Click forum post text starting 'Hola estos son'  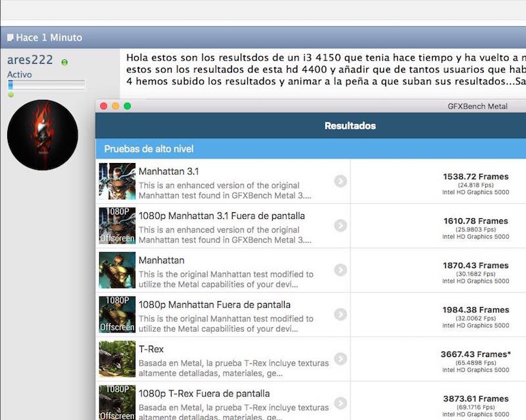[x=326, y=70]
